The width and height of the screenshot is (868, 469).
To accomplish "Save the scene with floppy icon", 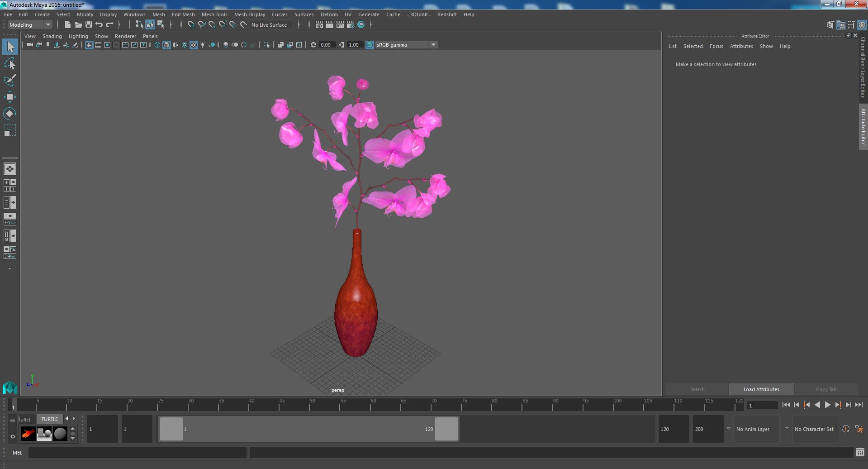I will coord(89,24).
